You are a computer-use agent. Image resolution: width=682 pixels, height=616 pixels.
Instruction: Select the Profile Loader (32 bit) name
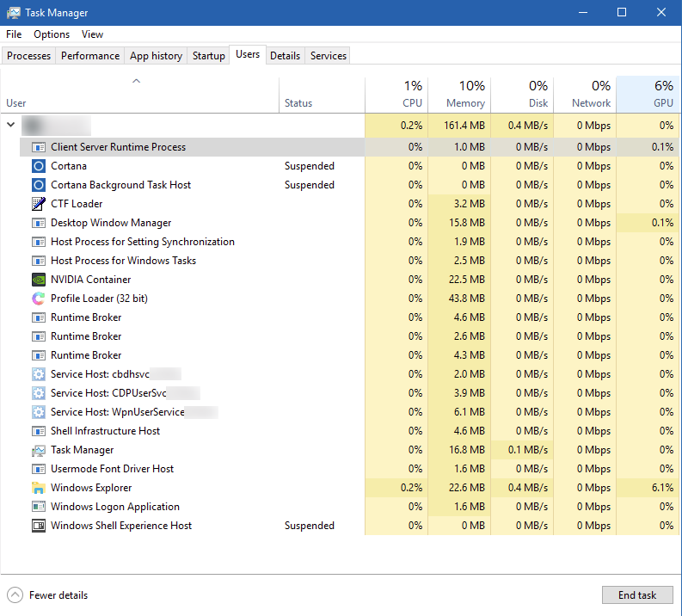click(x=99, y=299)
